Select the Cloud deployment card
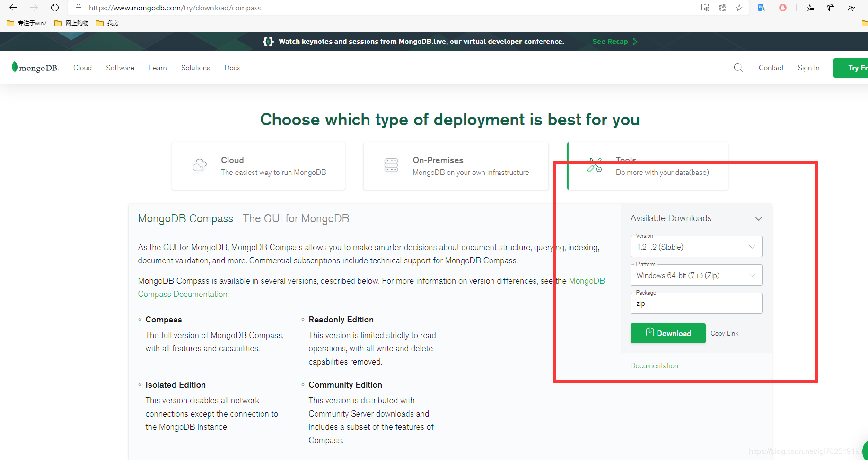Screen dimensions: 868x460 pyautogui.click(x=258, y=166)
